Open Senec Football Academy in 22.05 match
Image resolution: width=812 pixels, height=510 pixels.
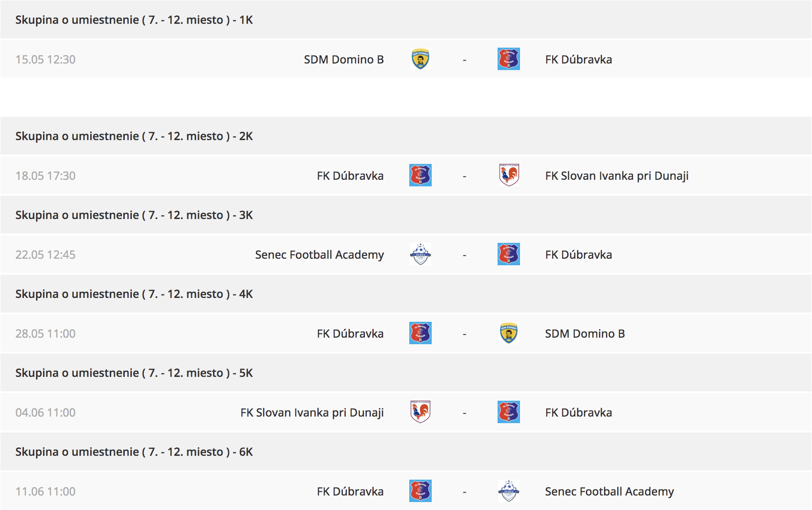click(320, 255)
